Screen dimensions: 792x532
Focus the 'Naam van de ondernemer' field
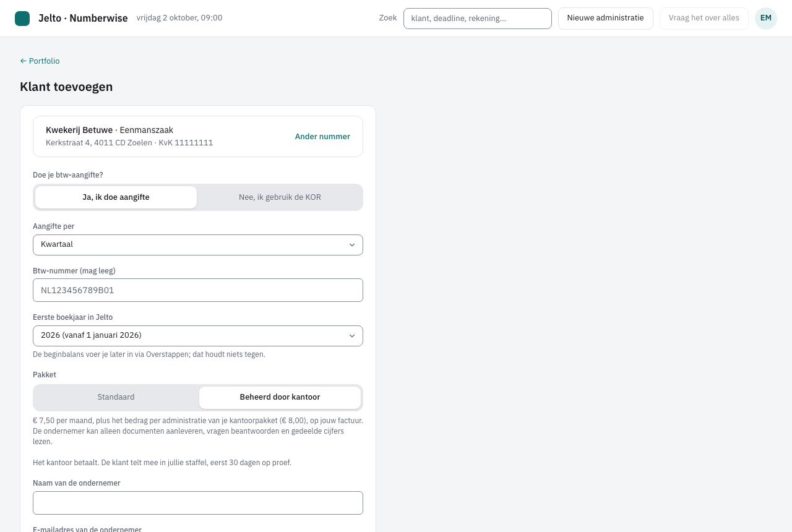pos(198,503)
